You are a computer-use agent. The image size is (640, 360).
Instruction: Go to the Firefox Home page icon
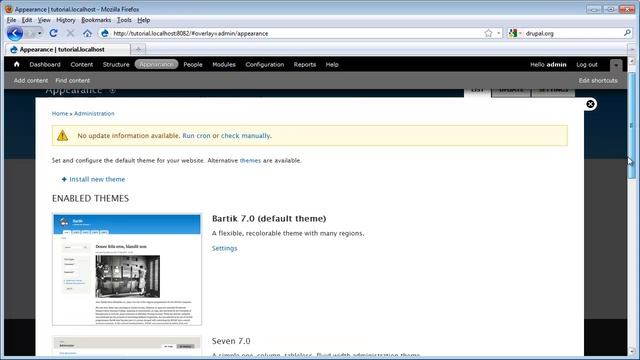click(87, 33)
